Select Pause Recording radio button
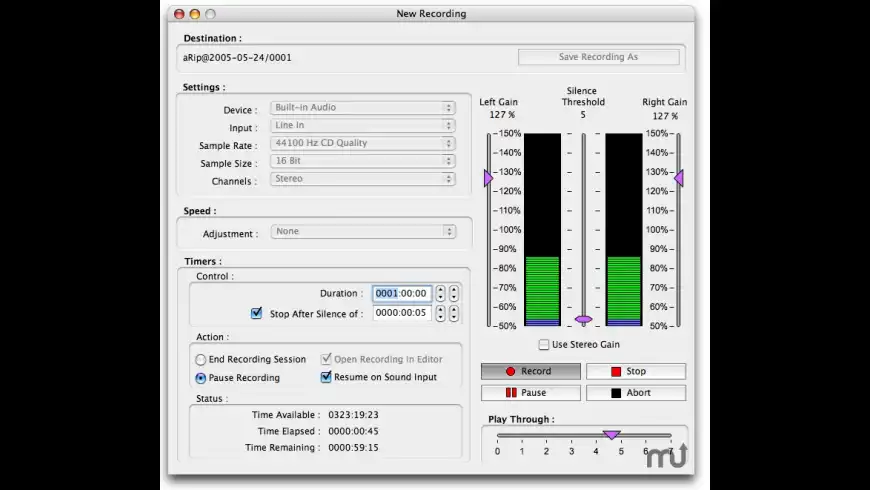This screenshot has width=870, height=490. [x=201, y=378]
